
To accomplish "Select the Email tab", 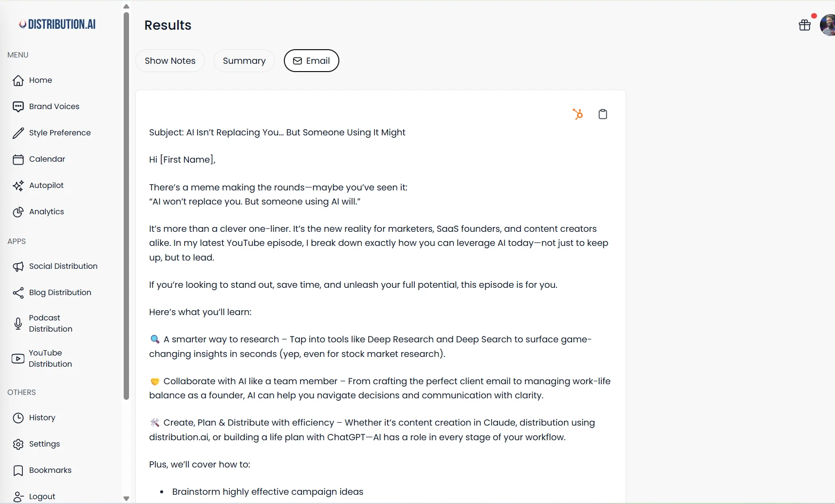I will pos(312,61).
